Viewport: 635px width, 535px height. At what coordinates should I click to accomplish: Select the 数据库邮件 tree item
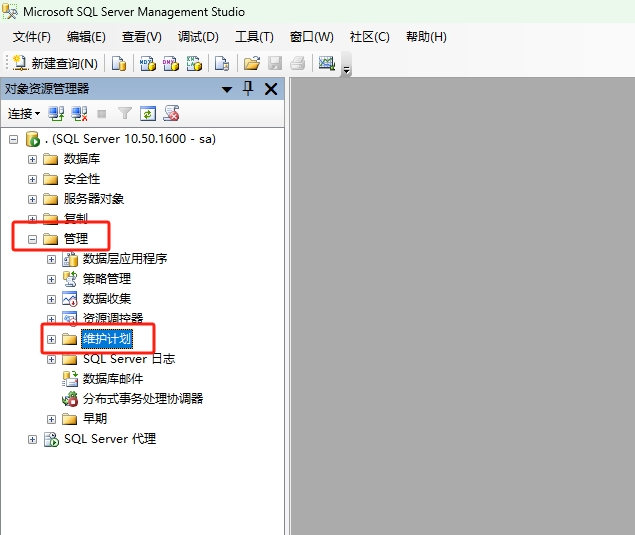tap(113, 379)
